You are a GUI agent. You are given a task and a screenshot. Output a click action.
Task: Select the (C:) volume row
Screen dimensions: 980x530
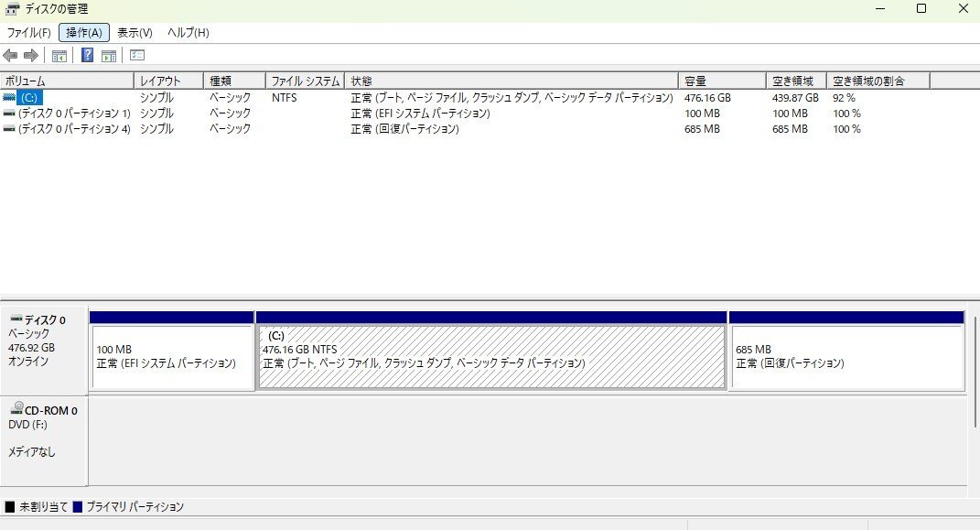(466, 98)
